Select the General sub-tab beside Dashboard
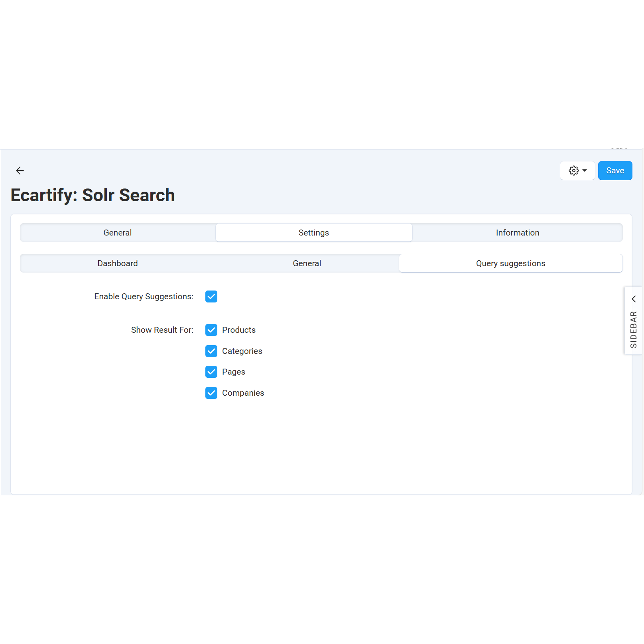Screen dimensions: 644x644 point(307,263)
